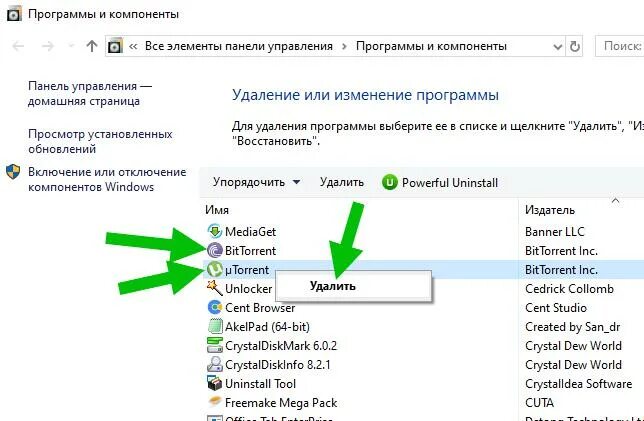Viewport: 644px width, 421px height.
Task: Navigate forward with the right arrow
Action: 48,46
